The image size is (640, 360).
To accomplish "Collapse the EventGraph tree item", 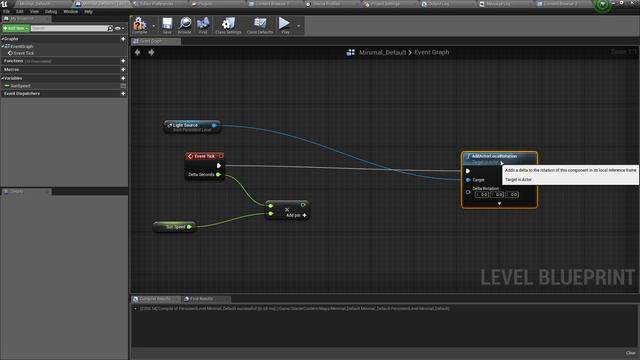I will [x=3, y=46].
